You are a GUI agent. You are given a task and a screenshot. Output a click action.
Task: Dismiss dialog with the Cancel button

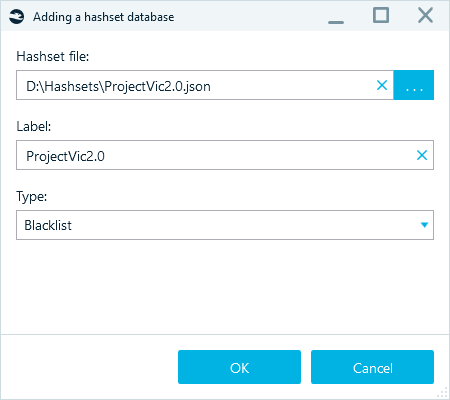point(372,367)
